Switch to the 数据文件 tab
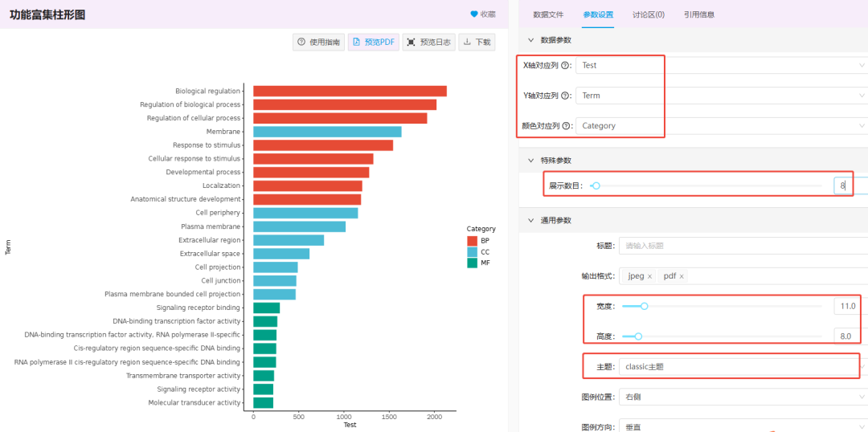Screen dimensions: 868x432 point(548,14)
